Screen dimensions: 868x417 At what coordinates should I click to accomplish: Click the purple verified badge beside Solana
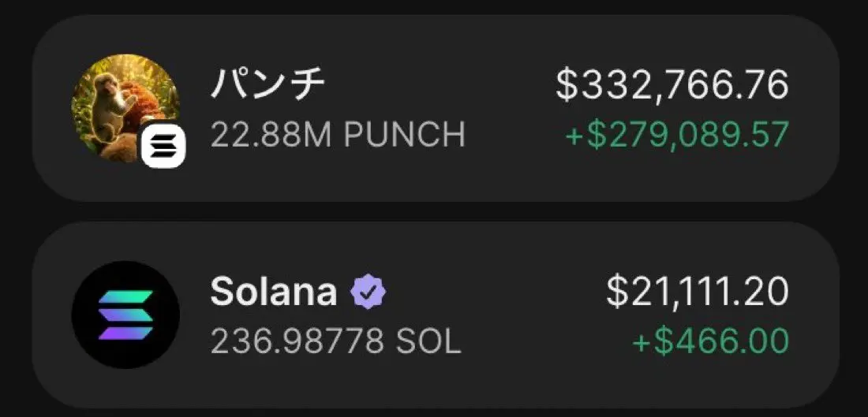tap(369, 292)
